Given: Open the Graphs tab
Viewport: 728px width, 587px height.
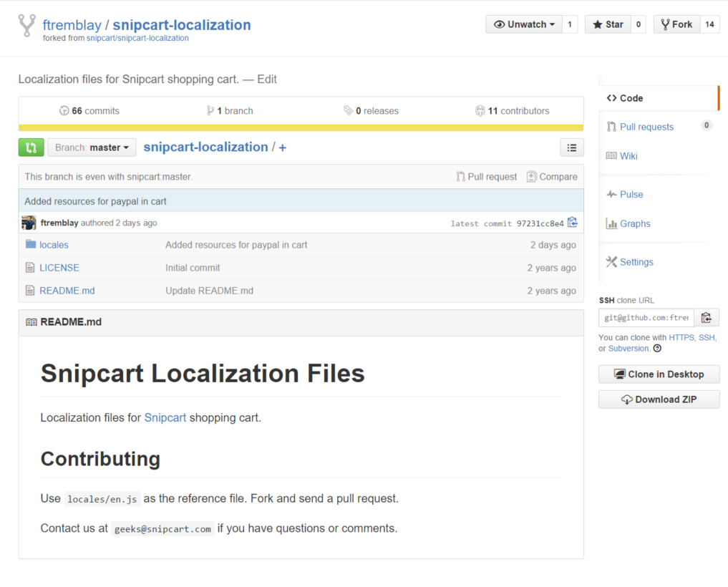Looking at the screenshot, I should [x=628, y=224].
